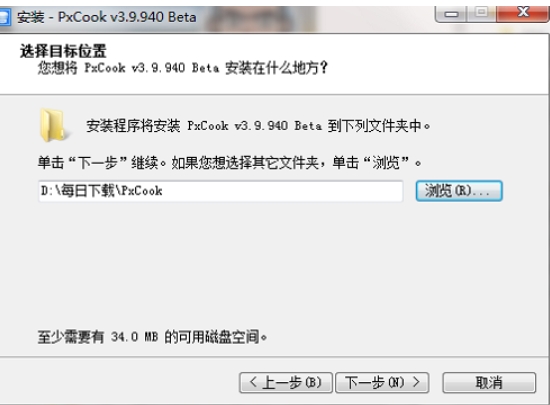Click the 安装程序将安装 PxCook description line

pos(258,126)
